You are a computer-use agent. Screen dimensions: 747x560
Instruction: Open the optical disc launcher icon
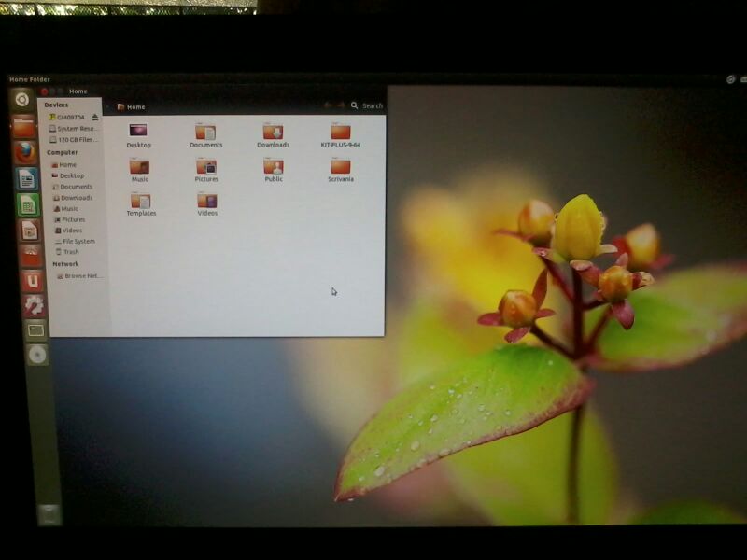pos(37,355)
